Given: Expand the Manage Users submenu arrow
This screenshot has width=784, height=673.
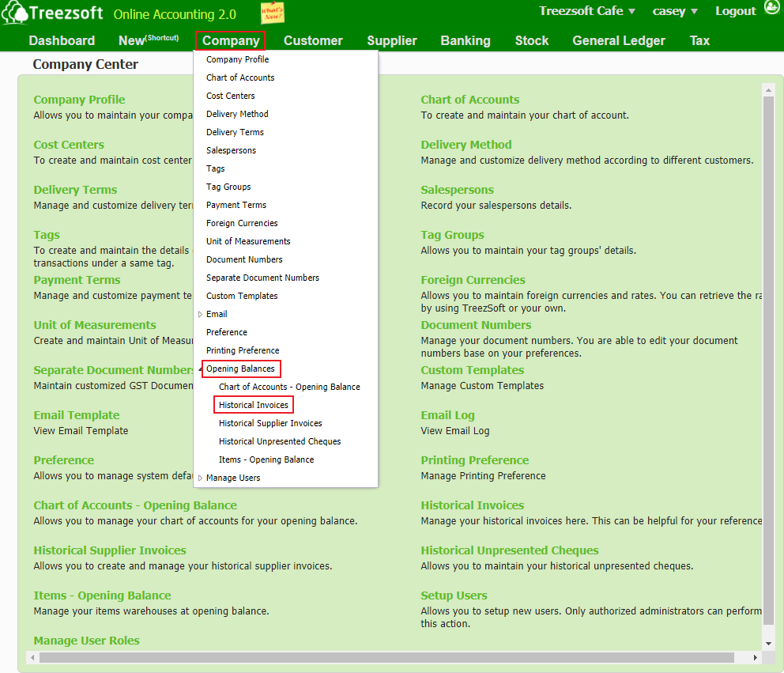Looking at the screenshot, I should pyautogui.click(x=200, y=478).
